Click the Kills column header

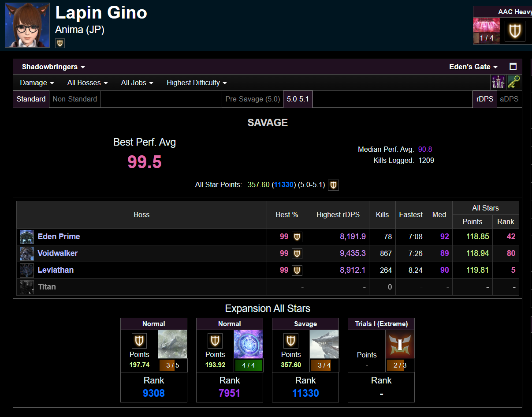(x=382, y=215)
